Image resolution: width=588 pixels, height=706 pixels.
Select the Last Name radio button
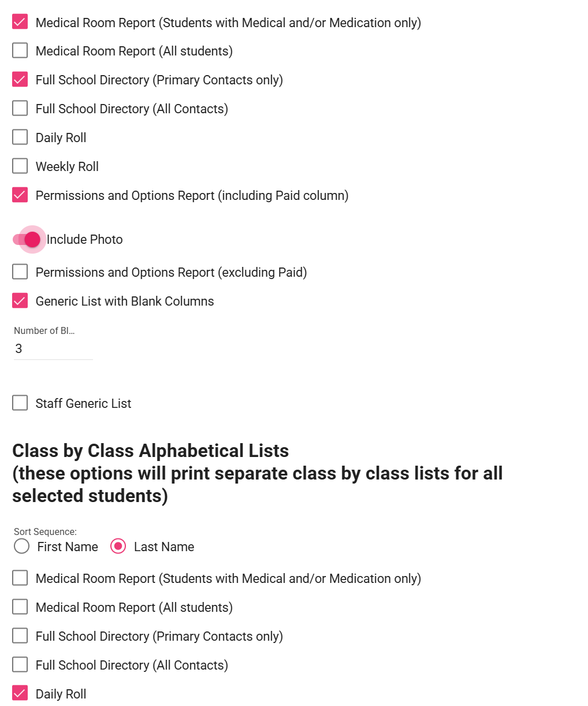118,547
